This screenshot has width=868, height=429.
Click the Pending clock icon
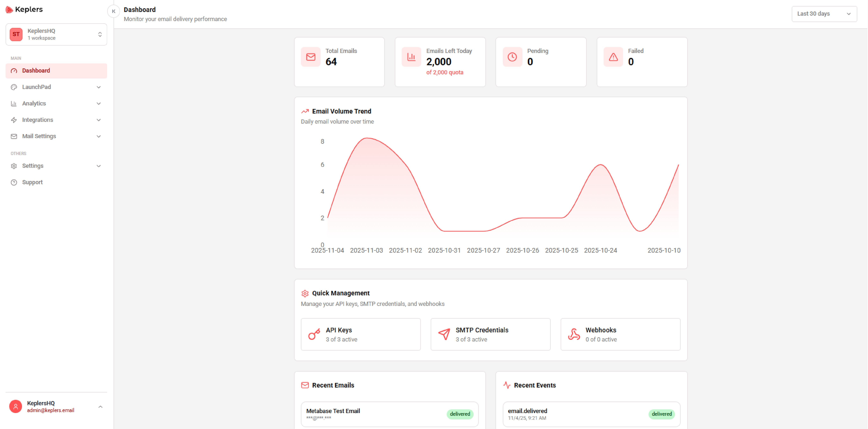click(x=512, y=57)
